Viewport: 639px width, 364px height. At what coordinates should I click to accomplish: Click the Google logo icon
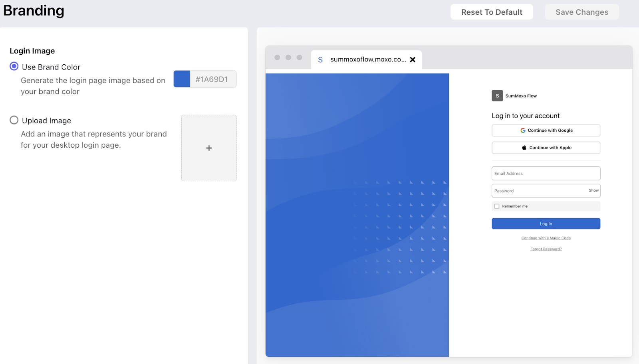(x=523, y=130)
